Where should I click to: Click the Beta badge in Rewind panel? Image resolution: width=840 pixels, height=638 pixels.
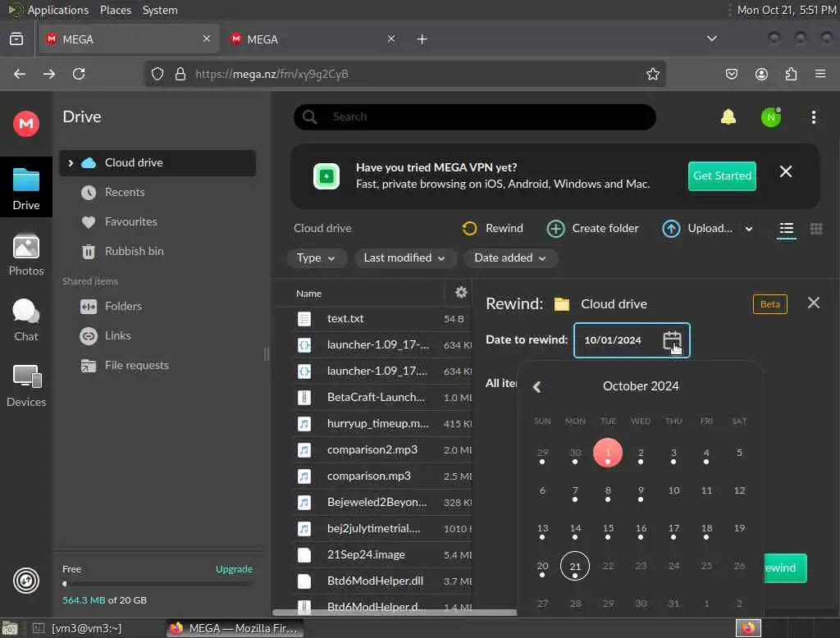[x=769, y=304]
